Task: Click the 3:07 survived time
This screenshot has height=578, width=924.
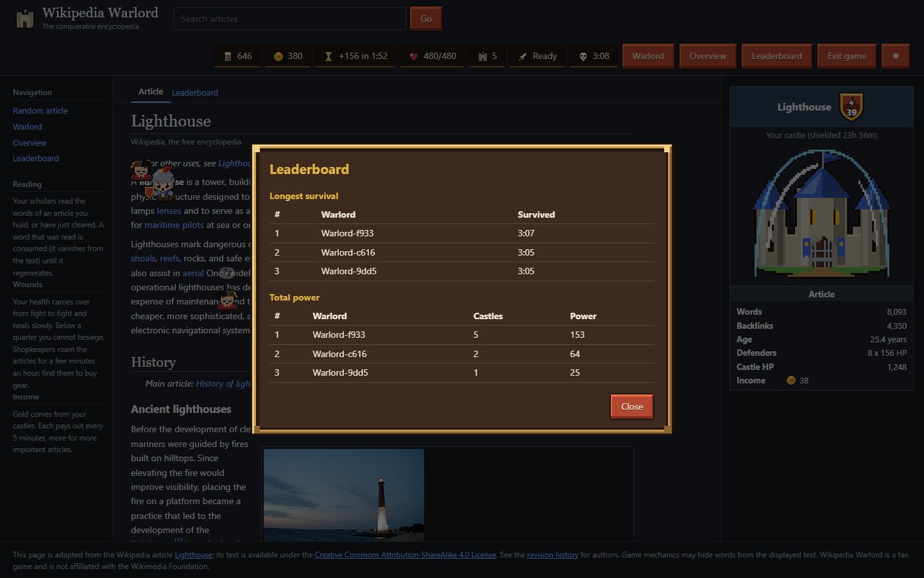Action: (x=526, y=233)
